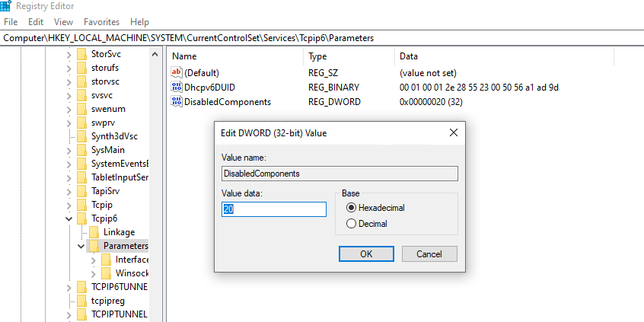Click the REG_BINARY type cell

[334, 87]
